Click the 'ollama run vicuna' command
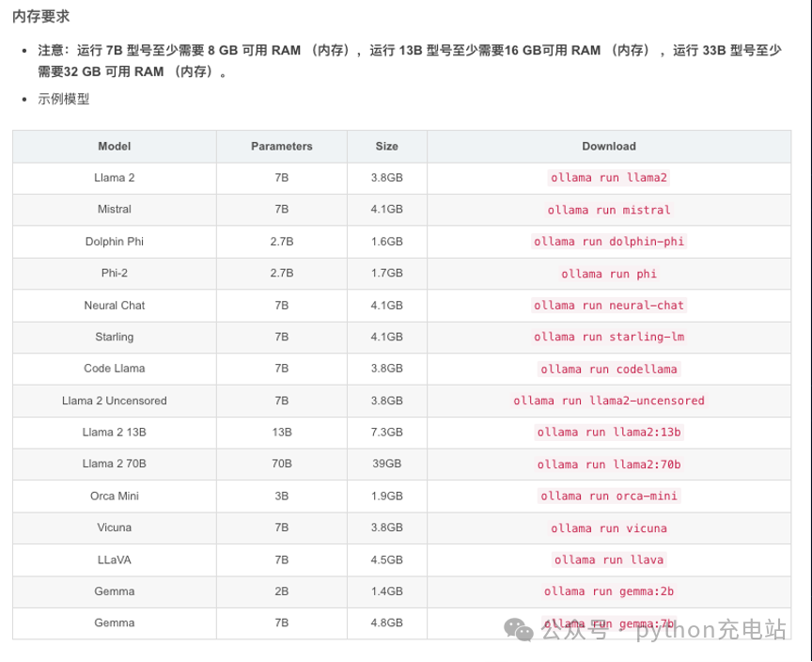 click(608, 528)
